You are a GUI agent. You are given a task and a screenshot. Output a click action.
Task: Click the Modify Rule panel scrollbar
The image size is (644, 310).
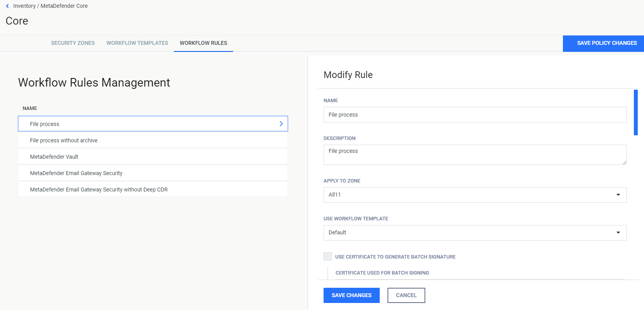click(x=636, y=112)
